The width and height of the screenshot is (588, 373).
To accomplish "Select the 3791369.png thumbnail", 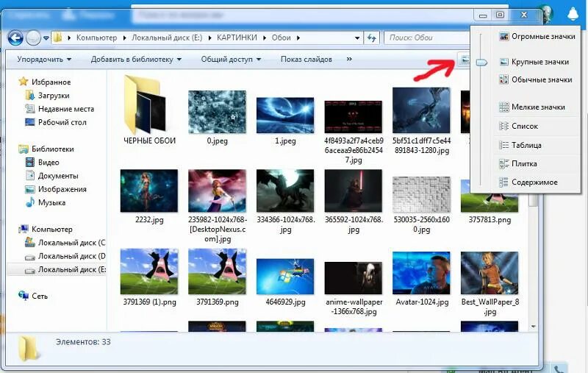I will 217,271.
